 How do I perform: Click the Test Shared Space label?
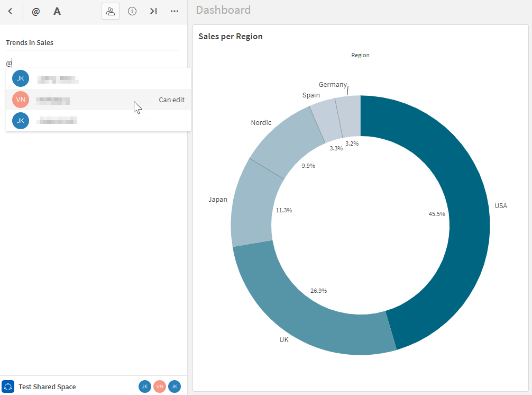[x=47, y=387]
